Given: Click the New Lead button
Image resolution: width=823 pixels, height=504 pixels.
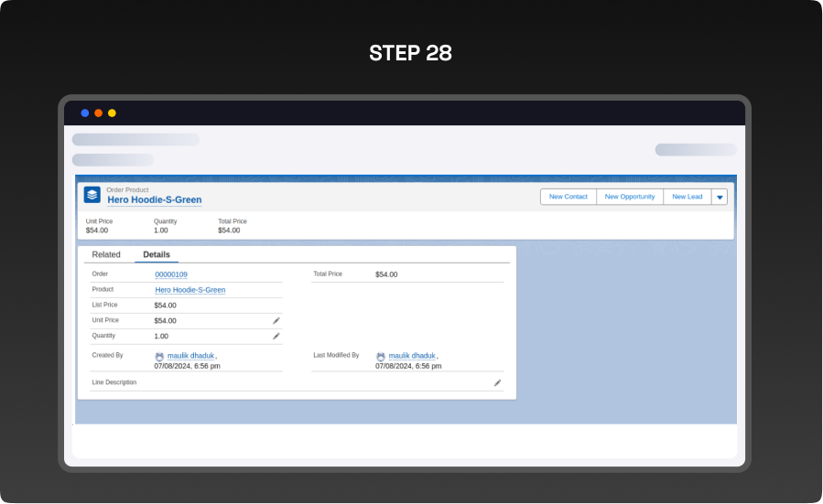Looking at the screenshot, I should coord(687,197).
